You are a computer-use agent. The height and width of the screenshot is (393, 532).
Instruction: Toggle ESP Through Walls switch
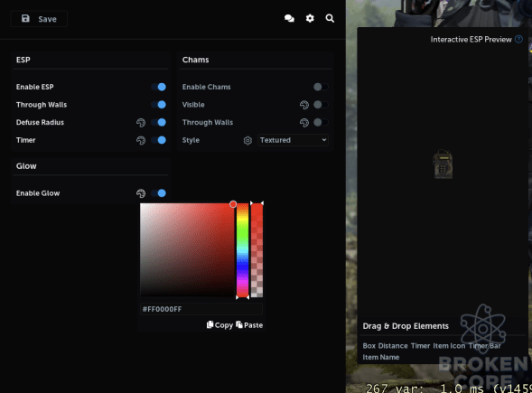158,105
